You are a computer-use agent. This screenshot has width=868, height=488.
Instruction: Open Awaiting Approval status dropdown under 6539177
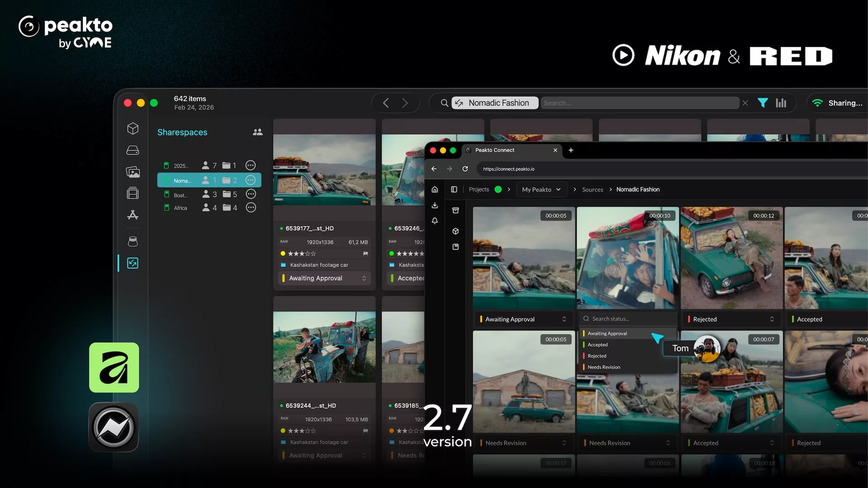(x=324, y=278)
